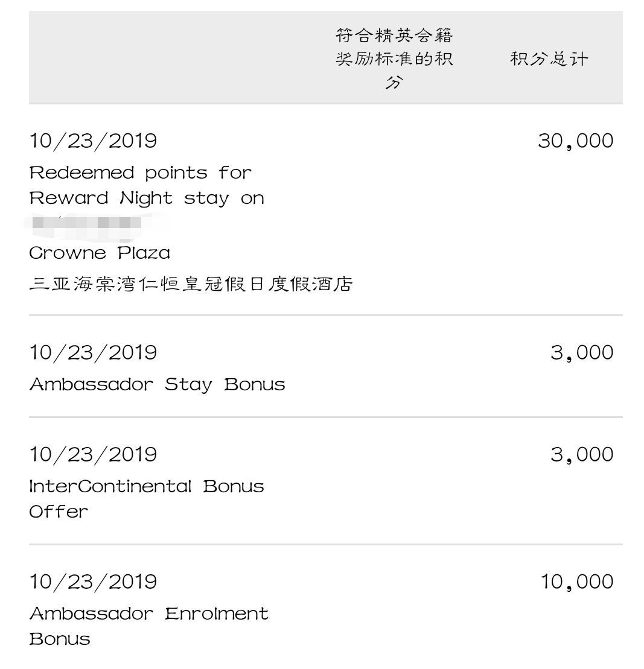This screenshot has width=644, height=669.
Task: Click the 积分总计 column header
Action: tap(549, 59)
